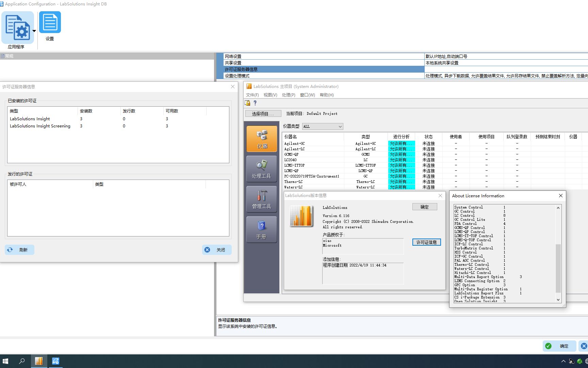Viewport: 588px width, 368px height.
Task: Open the 处理(P) menu
Action: click(289, 95)
